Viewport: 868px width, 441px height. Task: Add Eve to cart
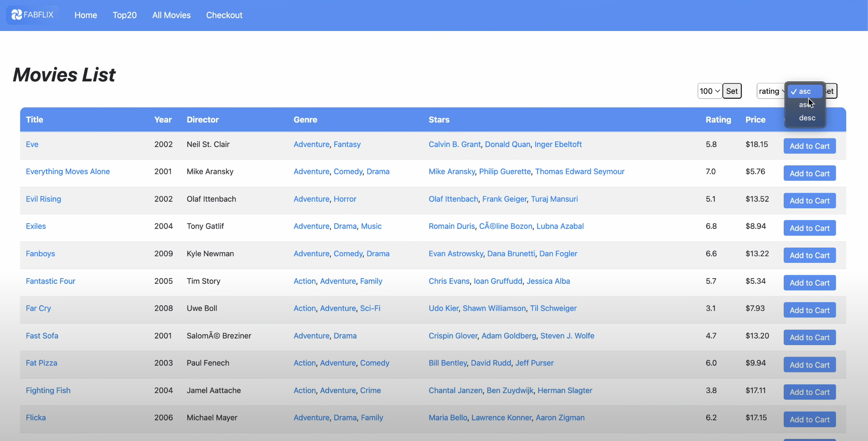point(809,146)
